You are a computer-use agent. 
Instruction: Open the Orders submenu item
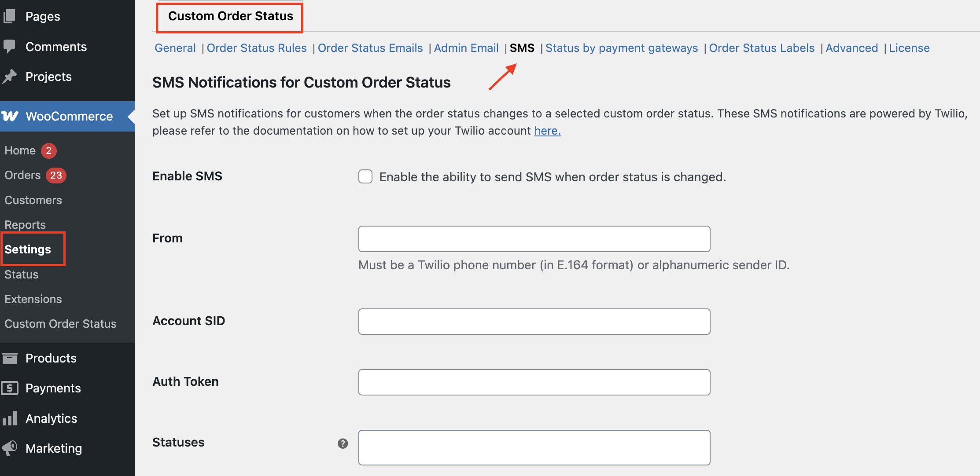[22, 175]
